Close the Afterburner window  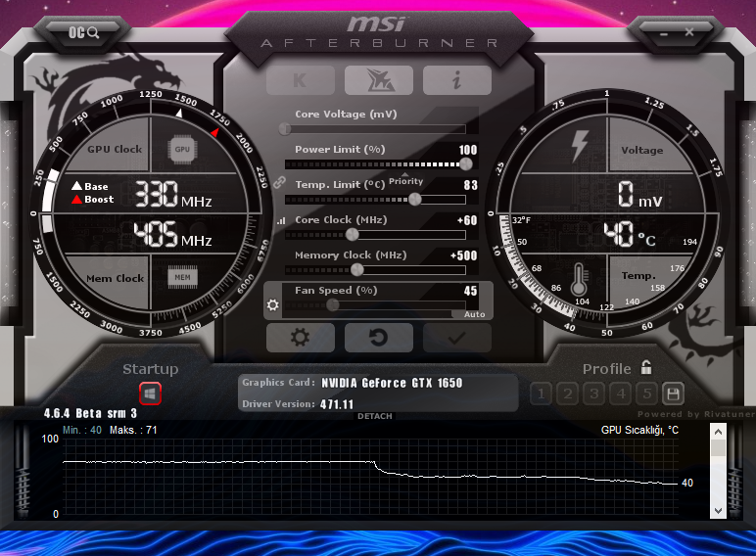(689, 32)
